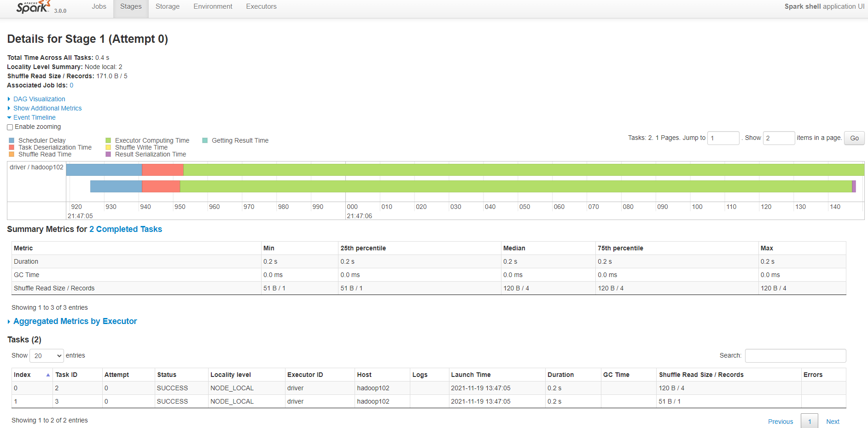
Task: Open the 2 Completed Tasks link
Action: tap(126, 229)
